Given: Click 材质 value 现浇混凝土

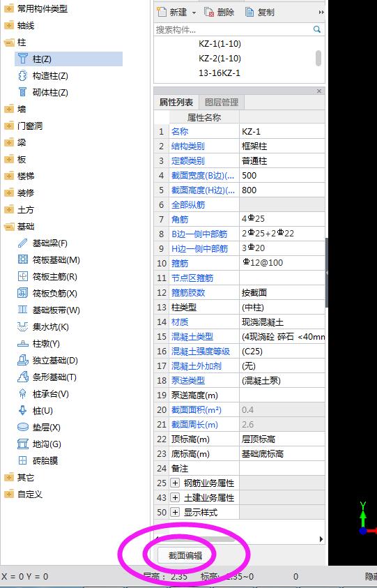Looking at the screenshot, I should [x=282, y=322].
